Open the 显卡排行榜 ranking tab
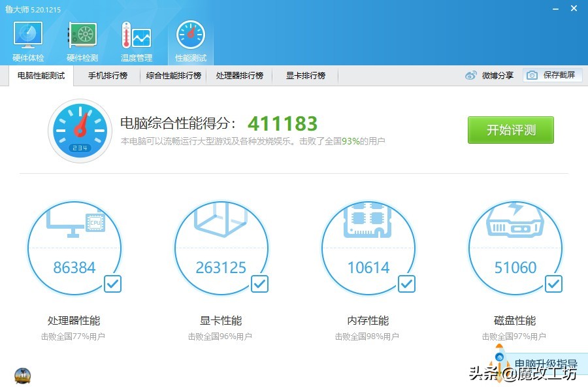Screen dimensions: 588x392 (x=304, y=75)
